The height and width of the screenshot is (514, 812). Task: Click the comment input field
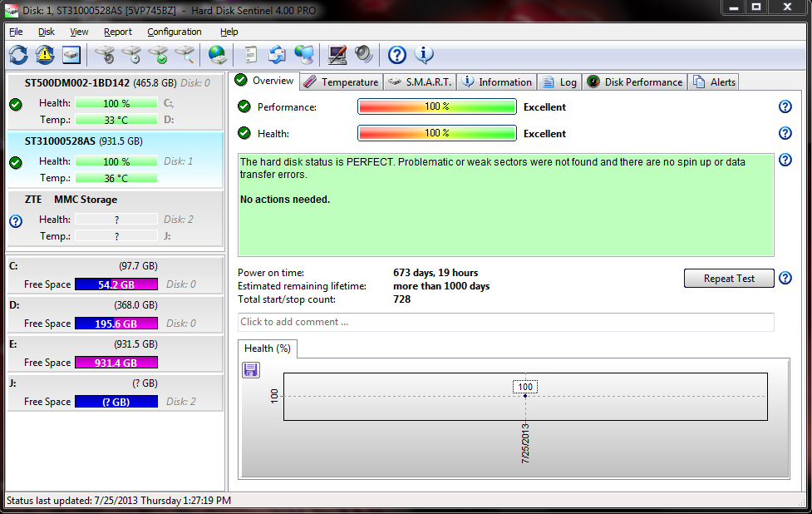pos(505,322)
